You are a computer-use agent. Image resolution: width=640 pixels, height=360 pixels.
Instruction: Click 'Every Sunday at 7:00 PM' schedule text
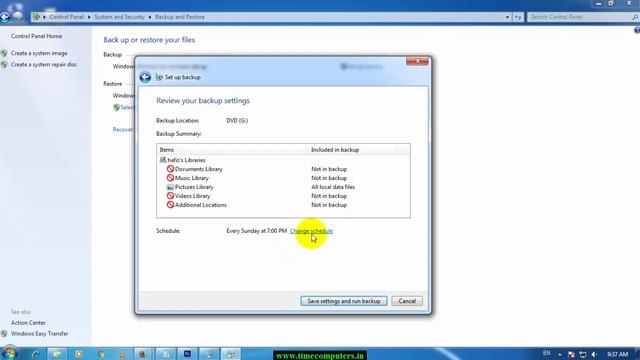click(x=257, y=231)
